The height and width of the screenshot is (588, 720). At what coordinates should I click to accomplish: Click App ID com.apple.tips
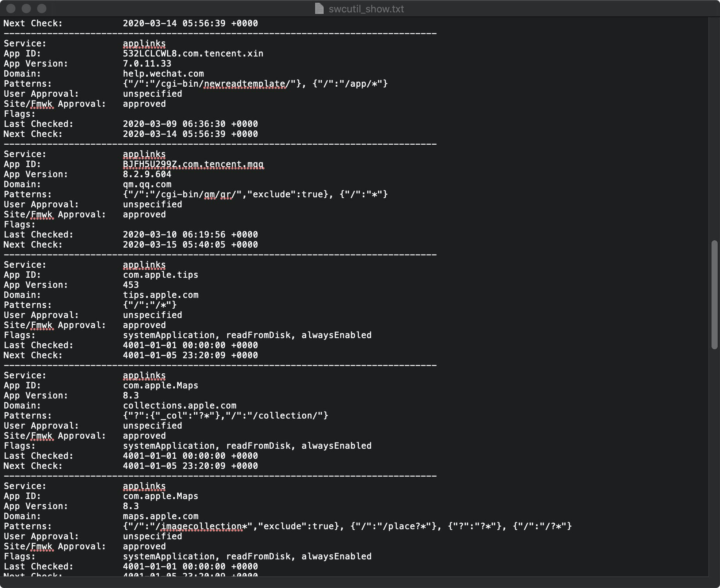click(x=160, y=275)
